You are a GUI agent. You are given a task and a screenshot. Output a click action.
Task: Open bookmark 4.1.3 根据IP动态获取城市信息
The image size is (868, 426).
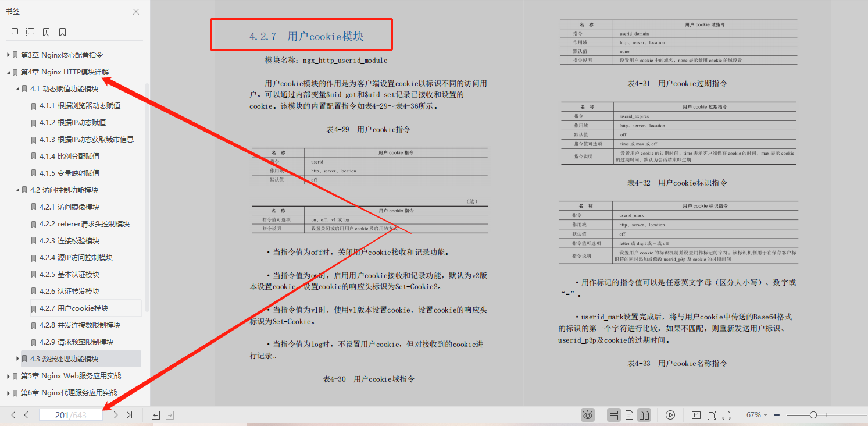[87, 139]
